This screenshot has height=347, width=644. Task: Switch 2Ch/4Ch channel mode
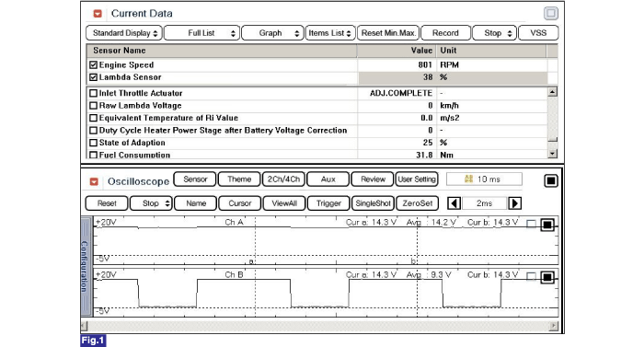click(x=283, y=179)
